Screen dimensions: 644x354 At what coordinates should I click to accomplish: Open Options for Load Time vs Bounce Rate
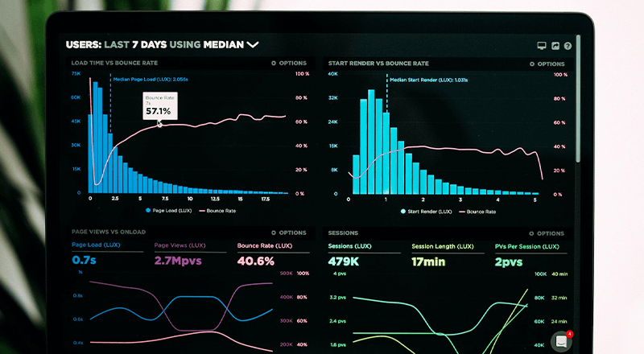(x=289, y=64)
